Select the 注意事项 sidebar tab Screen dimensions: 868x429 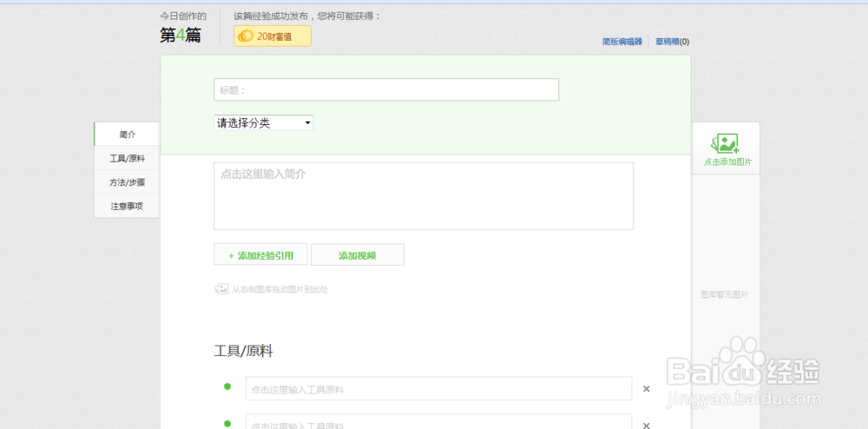tap(128, 206)
